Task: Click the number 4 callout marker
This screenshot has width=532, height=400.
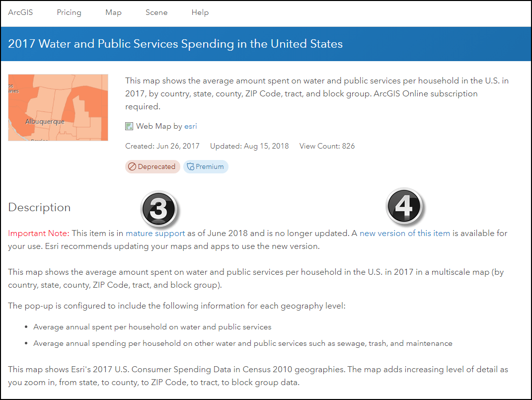Action: (403, 206)
